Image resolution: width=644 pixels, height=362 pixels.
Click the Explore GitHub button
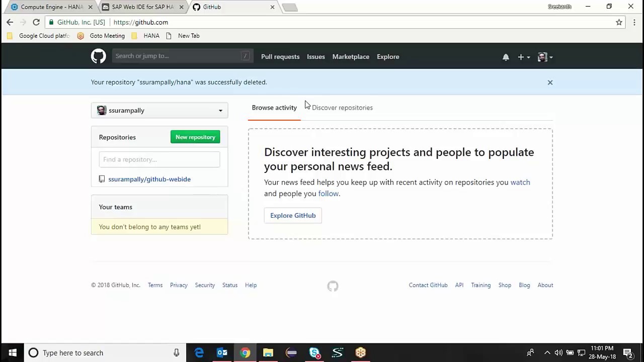pyautogui.click(x=293, y=215)
